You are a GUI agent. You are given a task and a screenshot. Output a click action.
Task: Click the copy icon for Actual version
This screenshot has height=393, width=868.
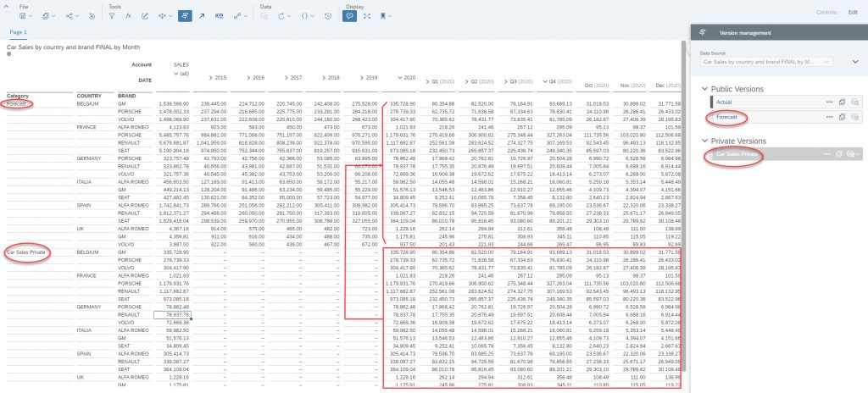coord(842,102)
